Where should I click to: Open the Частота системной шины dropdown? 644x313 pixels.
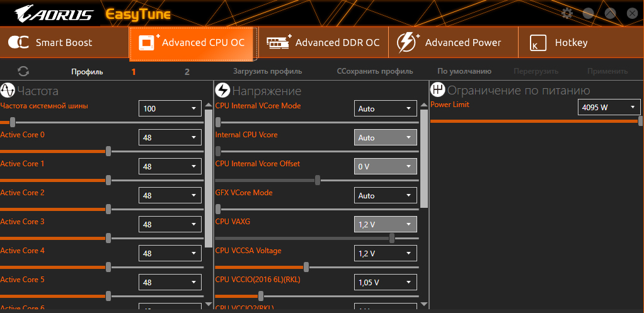tap(170, 108)
